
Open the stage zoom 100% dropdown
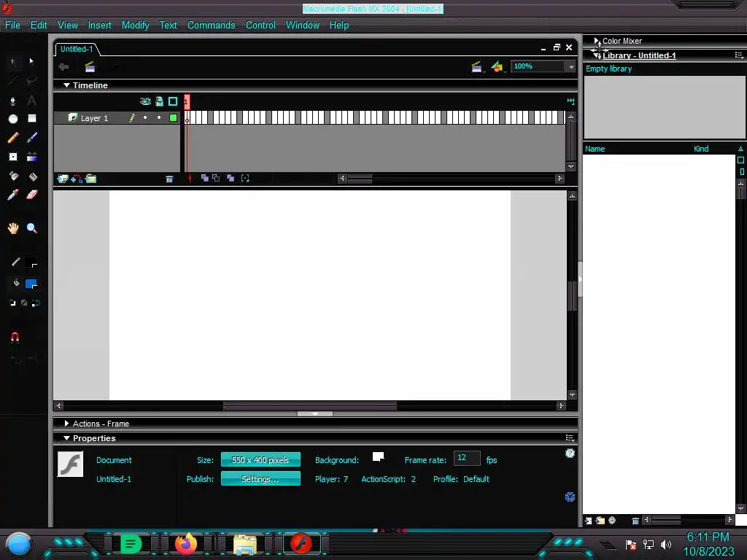pyautogui.click(x=570, y=66)
